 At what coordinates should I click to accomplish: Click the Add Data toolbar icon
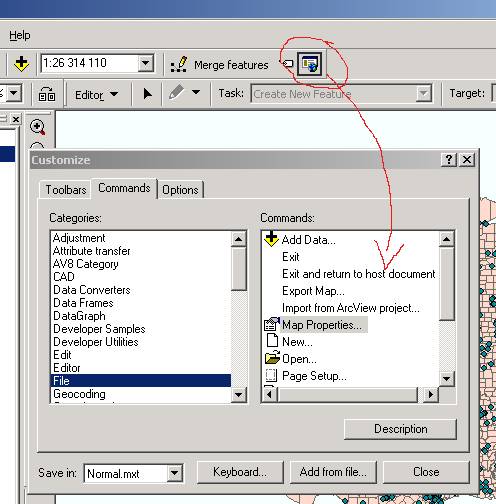click(x=21, y=63)
